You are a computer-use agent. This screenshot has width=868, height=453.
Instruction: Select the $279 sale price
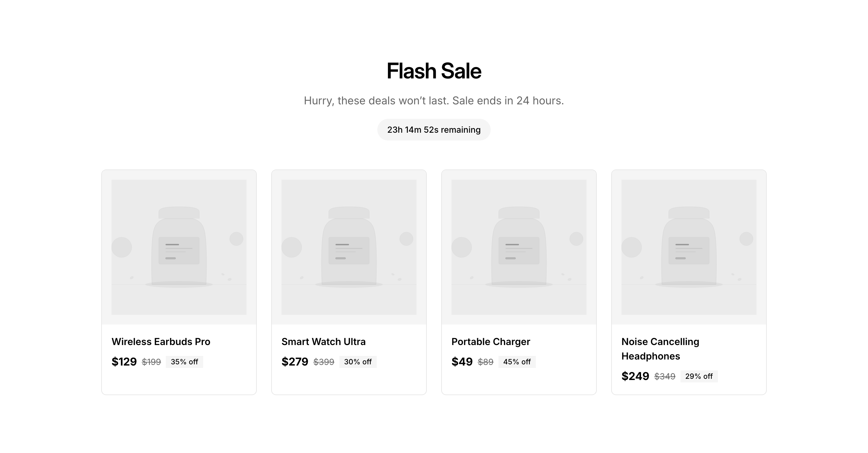pyautogui.click(x=295, y=362)
